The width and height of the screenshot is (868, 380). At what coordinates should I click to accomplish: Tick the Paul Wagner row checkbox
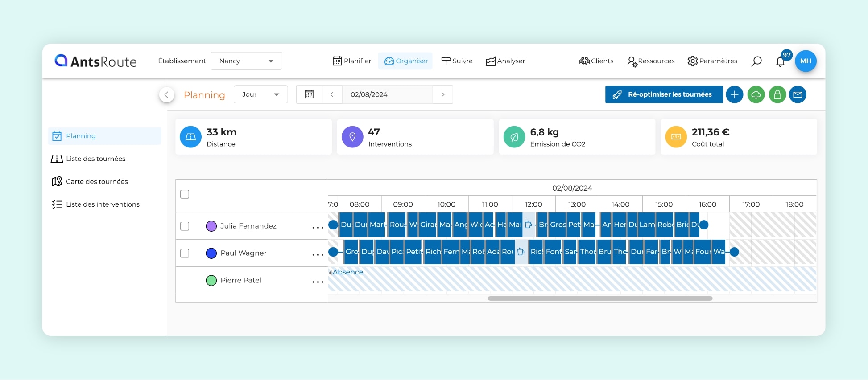(185, 253)
